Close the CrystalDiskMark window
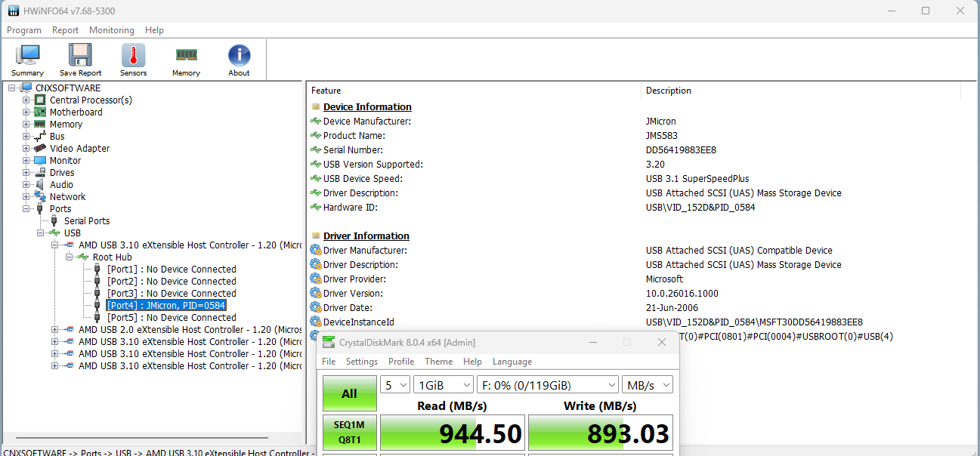The width and height of the screenshot is (980, 456). click(x=662, y=342)
